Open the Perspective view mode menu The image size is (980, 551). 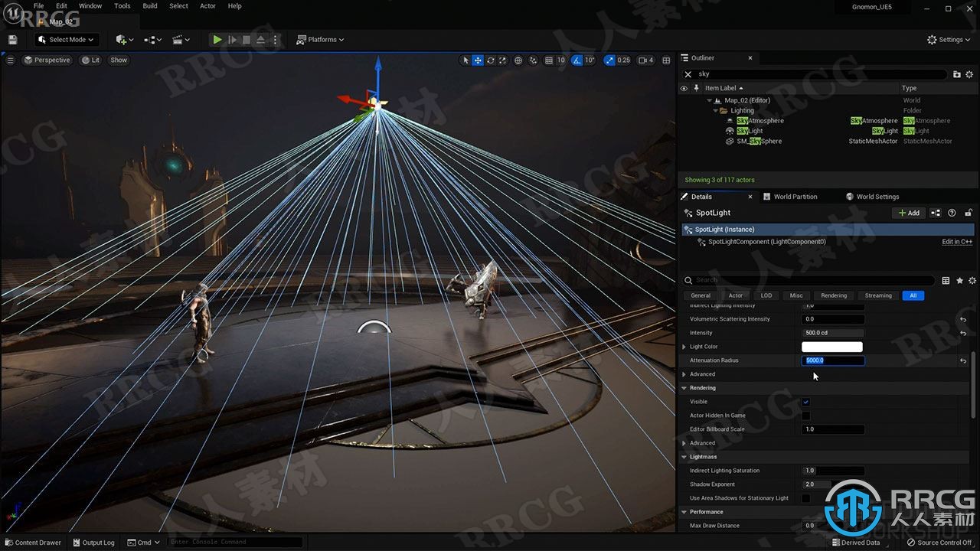tap(47, 60)
